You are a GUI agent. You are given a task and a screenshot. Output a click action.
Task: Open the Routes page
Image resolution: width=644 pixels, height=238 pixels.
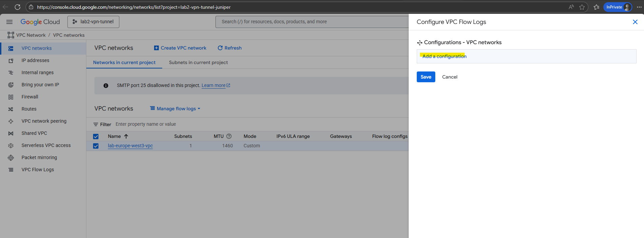[x=29, y=109]
